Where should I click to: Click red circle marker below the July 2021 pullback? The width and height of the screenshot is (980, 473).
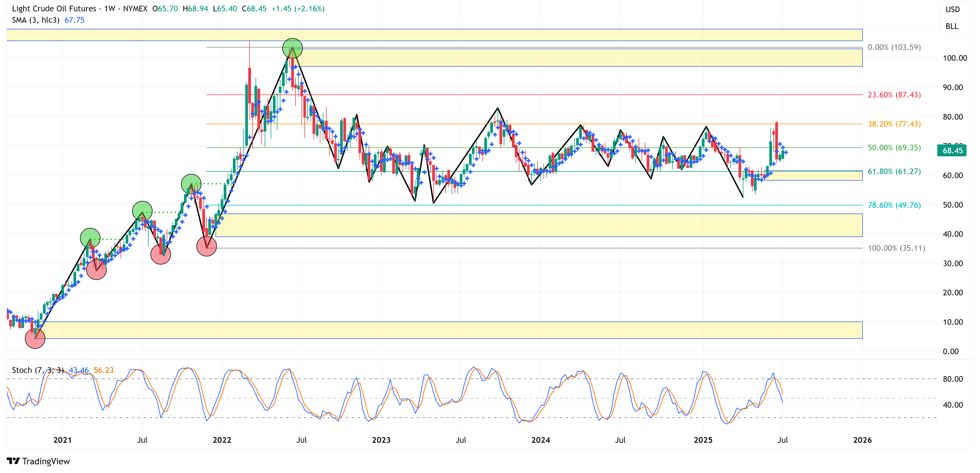[160, 254]
